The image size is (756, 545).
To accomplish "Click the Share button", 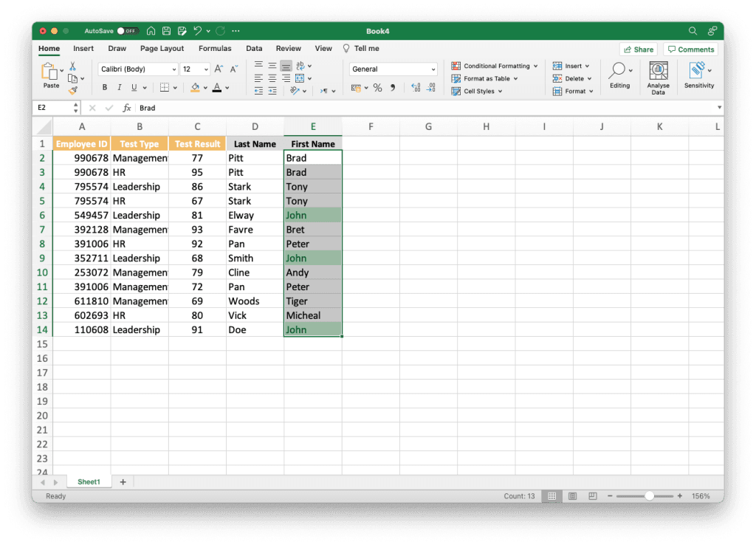I will [639, 49].
